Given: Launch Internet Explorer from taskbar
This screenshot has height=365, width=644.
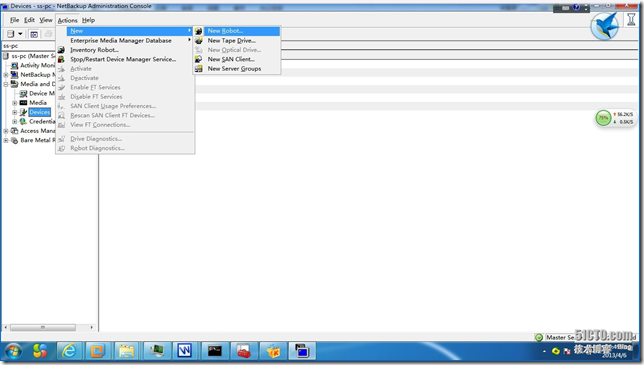Looking at the screenshot, I should click(69, 351).
